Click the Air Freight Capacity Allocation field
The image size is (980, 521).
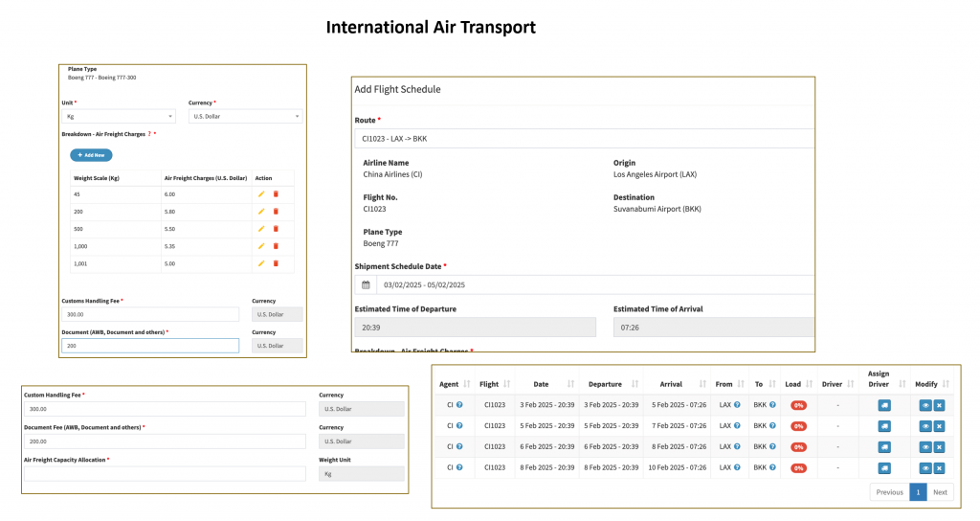[165, 474]
